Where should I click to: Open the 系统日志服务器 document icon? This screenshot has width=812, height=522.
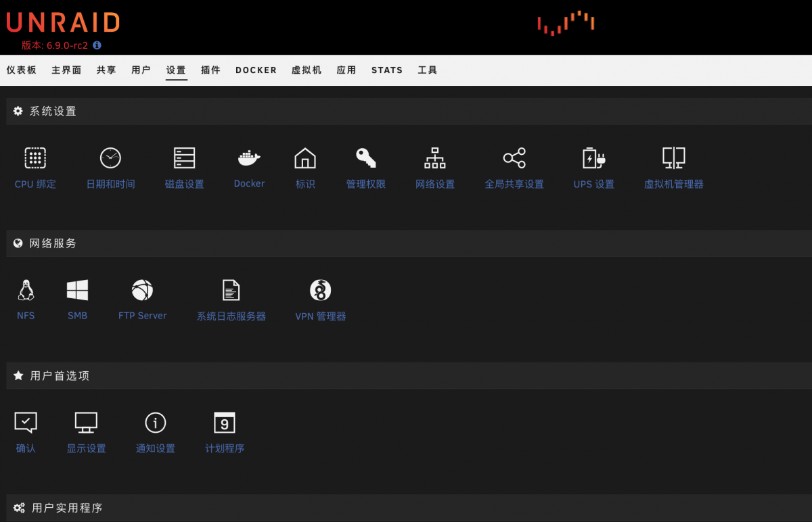click(231, 290)
